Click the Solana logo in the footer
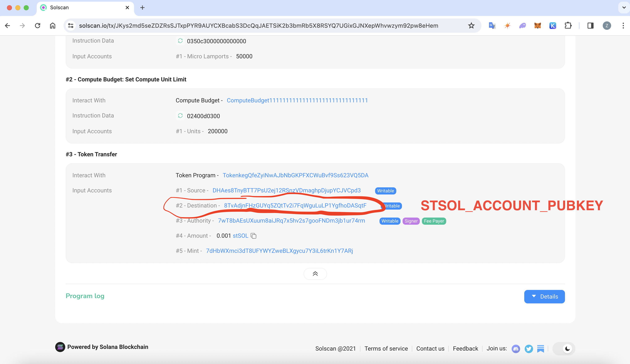The image size is (630, 364). pyautogui.click(x=60, y=347)
